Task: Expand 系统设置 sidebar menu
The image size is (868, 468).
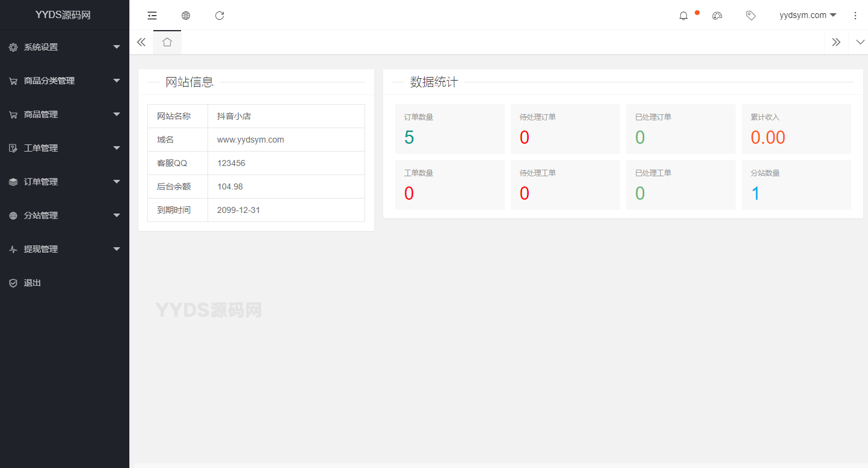Action: pos(64,47)
